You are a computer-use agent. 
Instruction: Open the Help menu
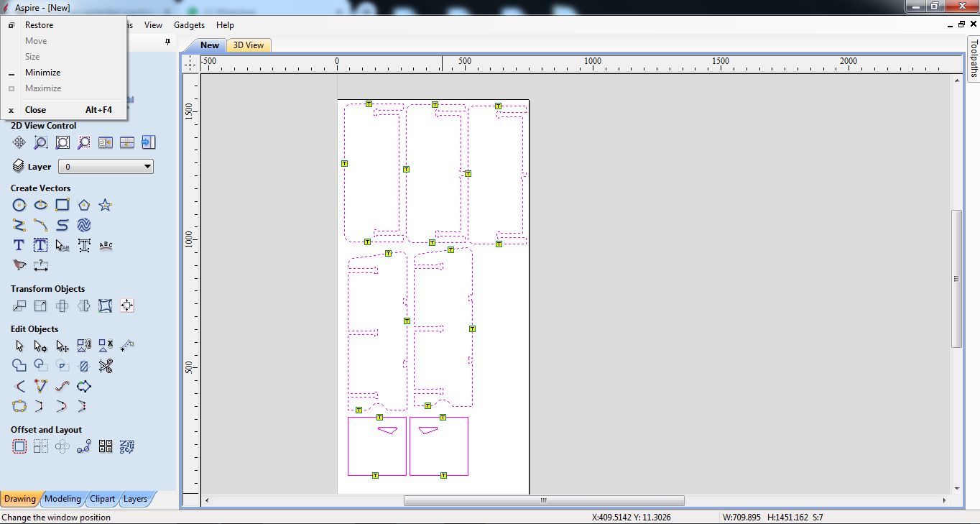click(x=225, y=25)
